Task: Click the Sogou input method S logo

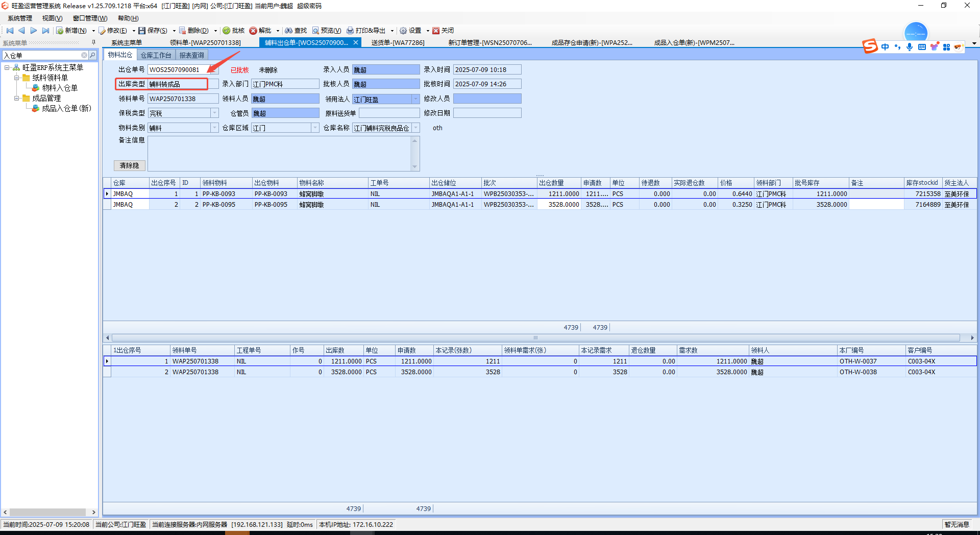Action: click(x=870, y=46)
